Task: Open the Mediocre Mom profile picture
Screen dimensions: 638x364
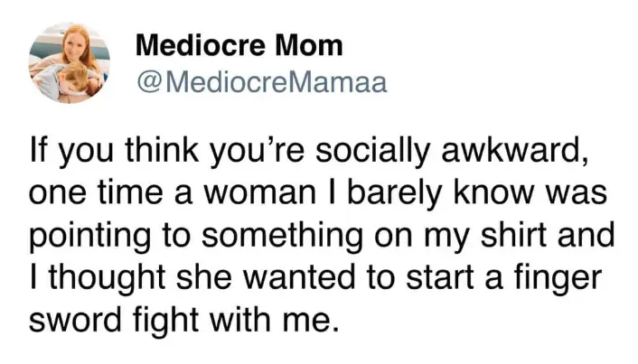Action: (70, 63)
